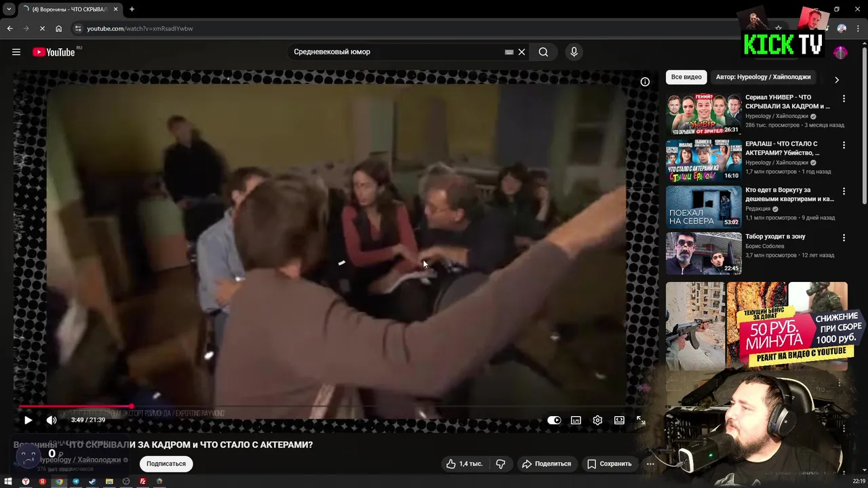868x488 pixels.
Task: View site information icon in address bar
Action: pos(78,28)
